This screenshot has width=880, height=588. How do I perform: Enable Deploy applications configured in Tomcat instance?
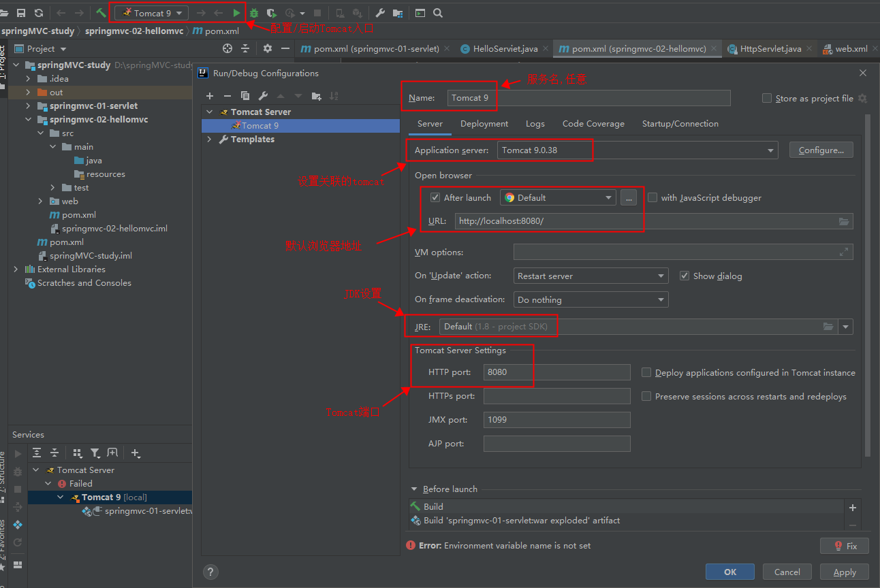click(646, 372)
